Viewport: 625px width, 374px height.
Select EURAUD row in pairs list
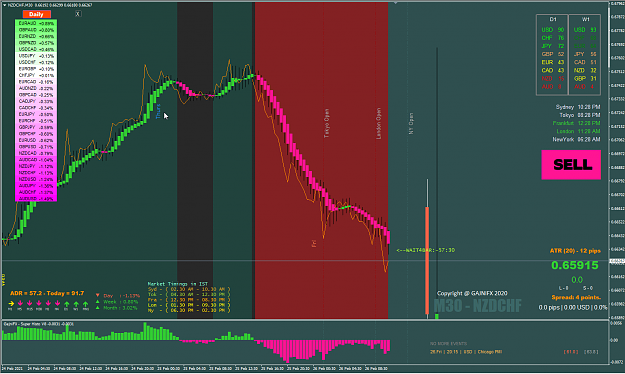36,24
